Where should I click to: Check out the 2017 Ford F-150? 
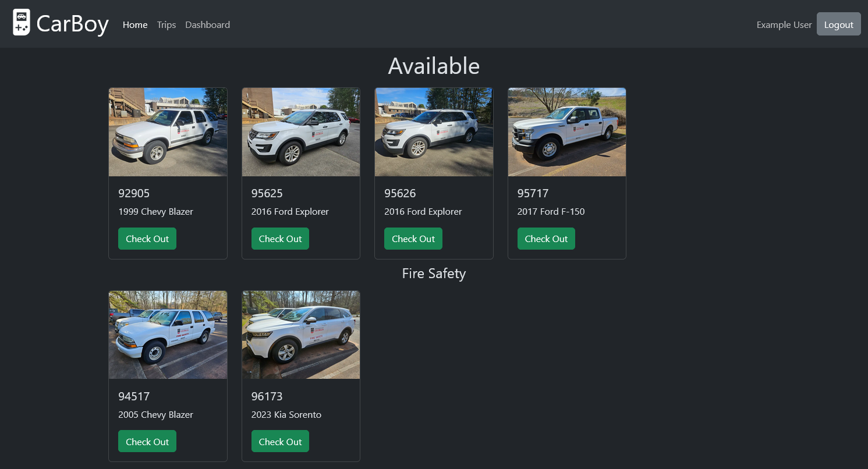[546, 239]
